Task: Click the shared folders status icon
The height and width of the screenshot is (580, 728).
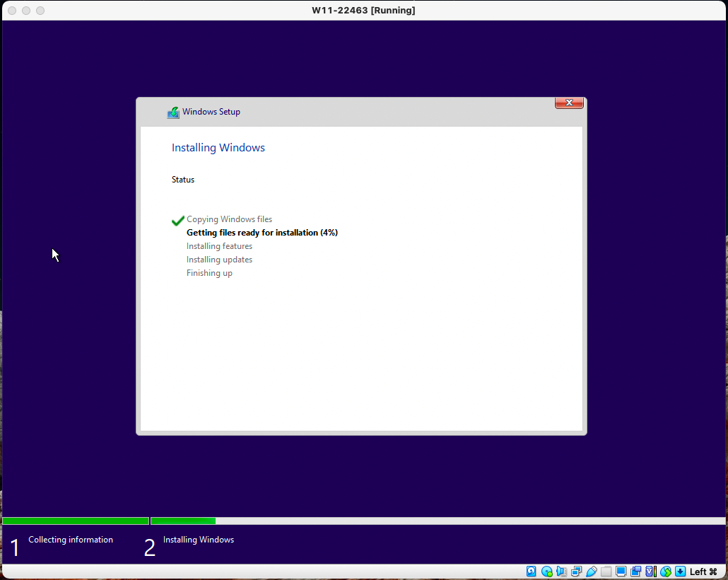Action: click(606, 572)
